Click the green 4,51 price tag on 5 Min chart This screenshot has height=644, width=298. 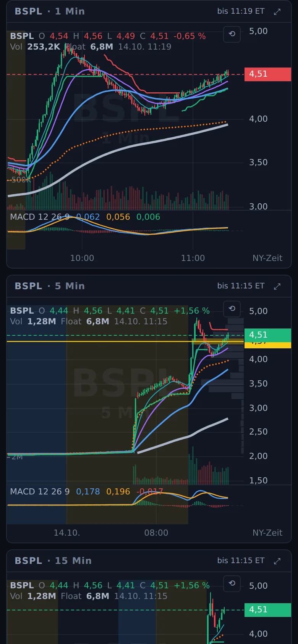(268, 335)
